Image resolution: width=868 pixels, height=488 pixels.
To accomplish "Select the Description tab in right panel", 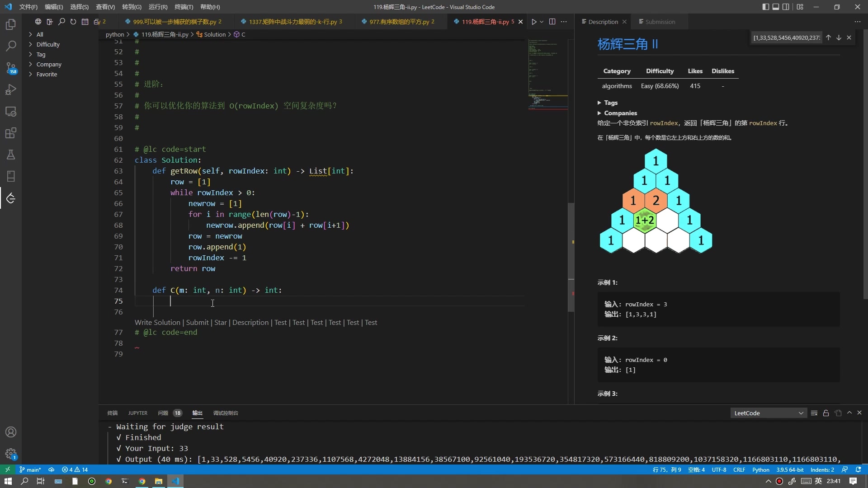I will 603,21.
